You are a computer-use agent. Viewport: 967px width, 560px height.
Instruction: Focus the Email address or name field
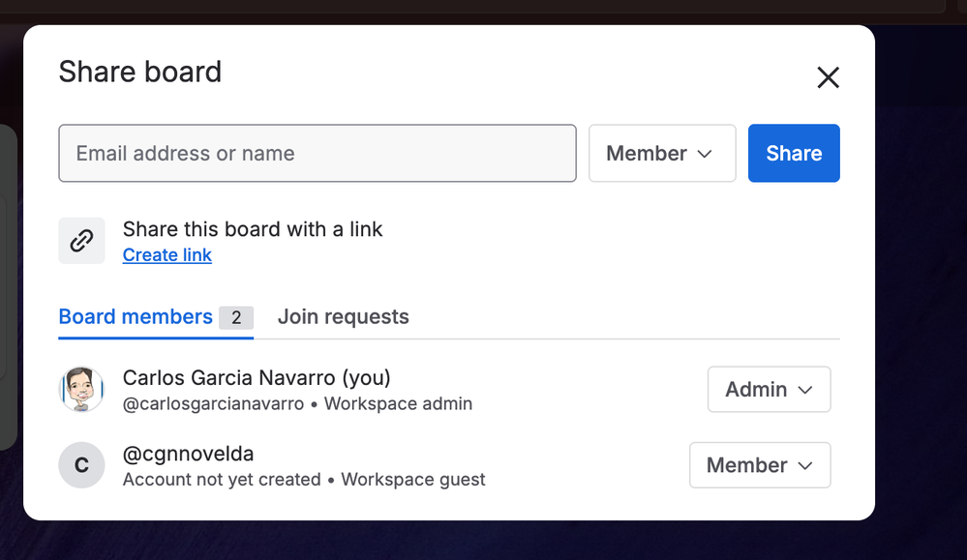pos(317,154)
